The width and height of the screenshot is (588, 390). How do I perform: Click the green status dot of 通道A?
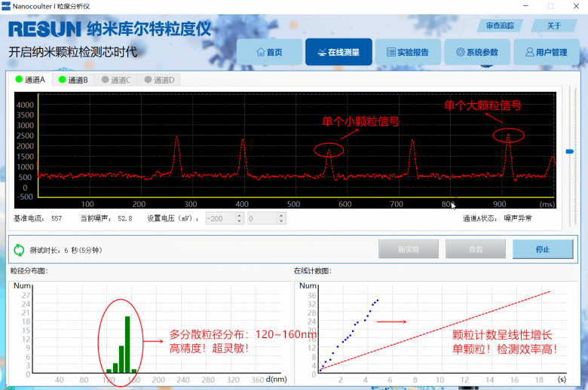pos(19,79)
